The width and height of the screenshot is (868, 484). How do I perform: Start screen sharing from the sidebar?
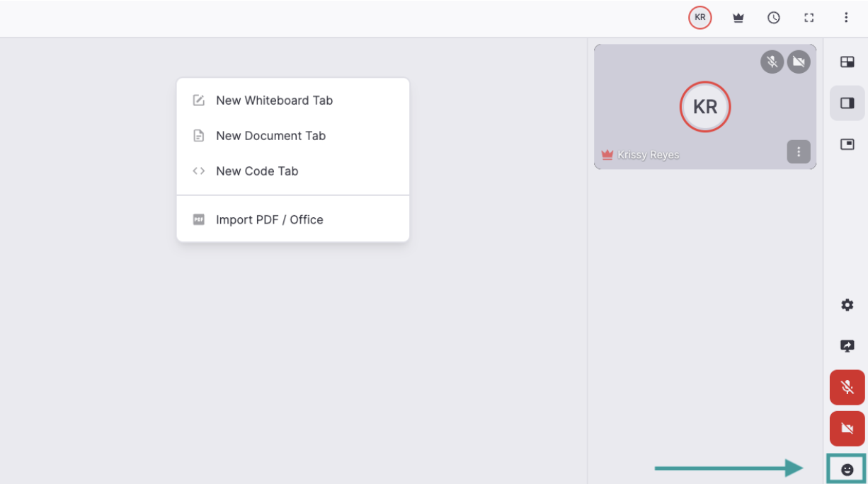pos(847,346)
